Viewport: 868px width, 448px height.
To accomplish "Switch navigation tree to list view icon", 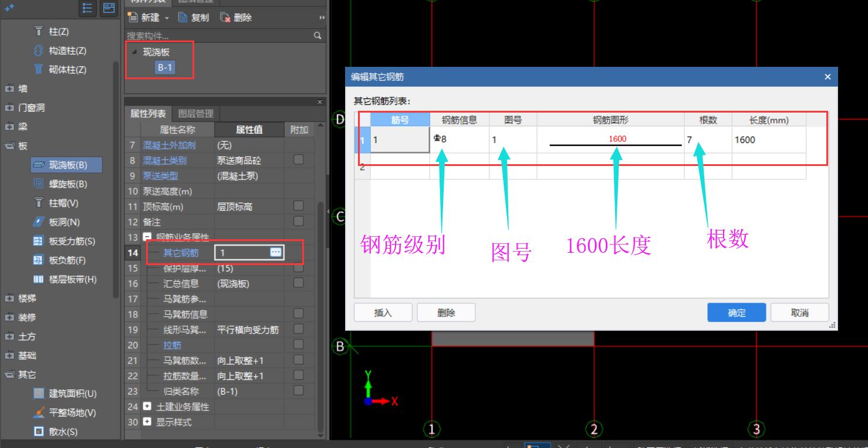I will click(x=88, y=8).
